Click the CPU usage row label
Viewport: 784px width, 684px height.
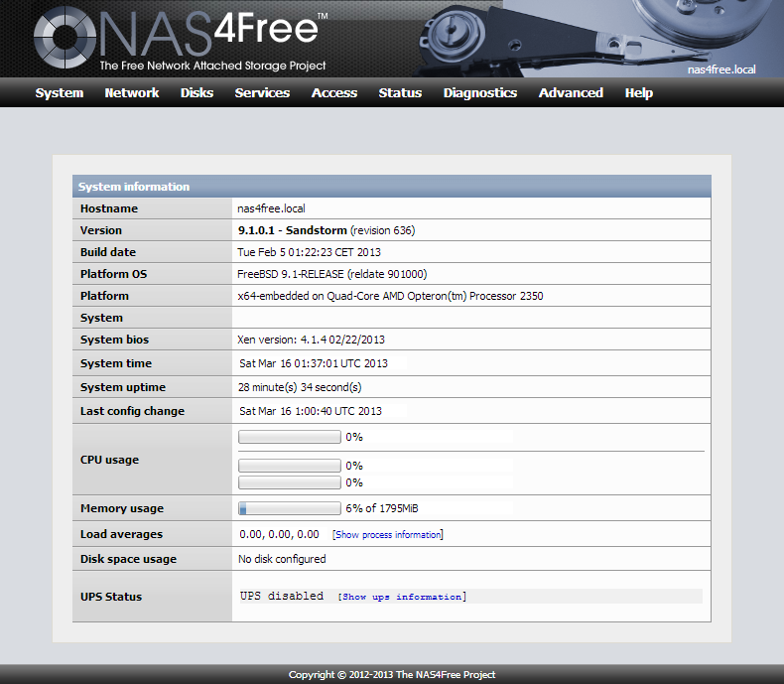109,460
